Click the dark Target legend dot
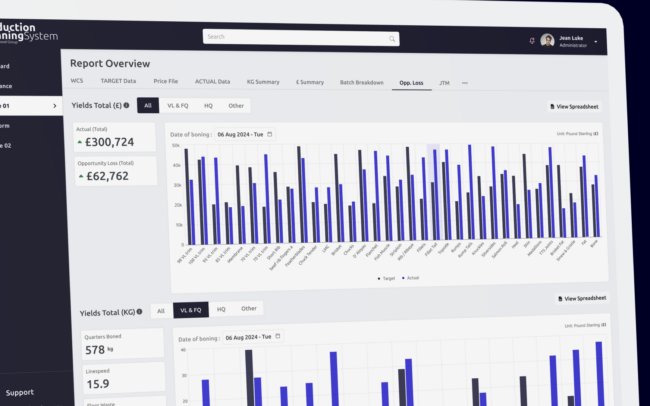 coord(379,279)
